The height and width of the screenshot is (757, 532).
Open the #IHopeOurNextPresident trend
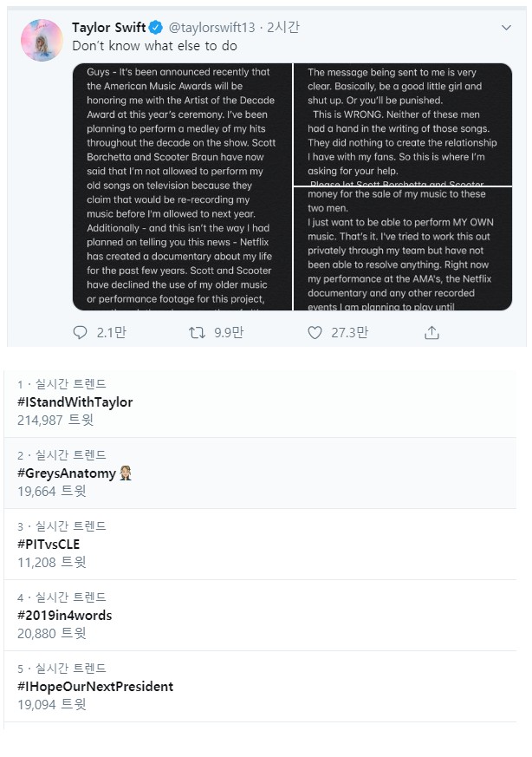click(260, 686)
